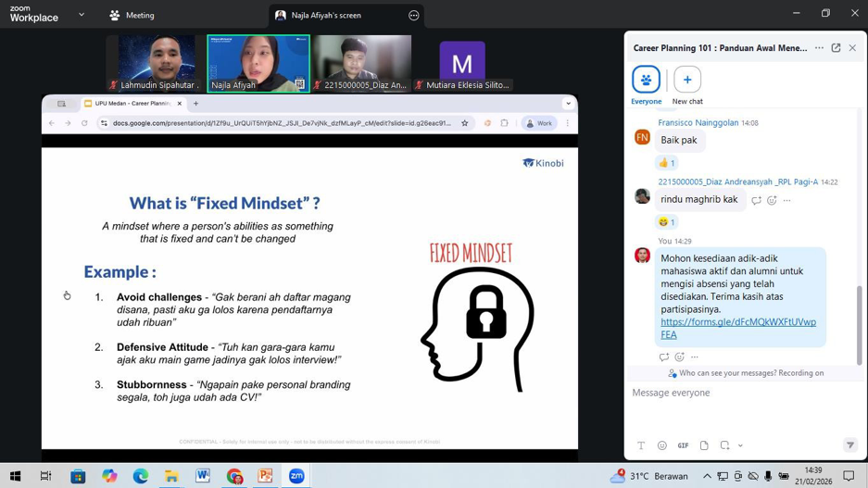Open the emoji picker in chat
868x488 pixels.
[x=661, y=445]
